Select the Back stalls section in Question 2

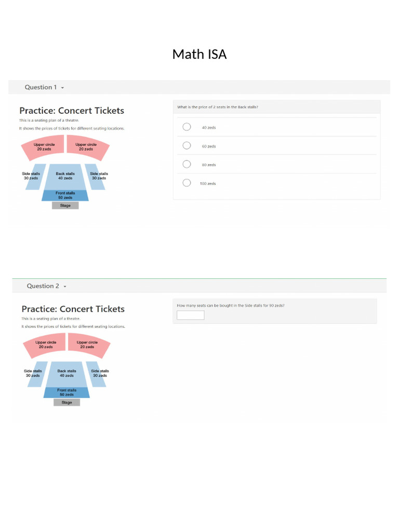(66, 374)
